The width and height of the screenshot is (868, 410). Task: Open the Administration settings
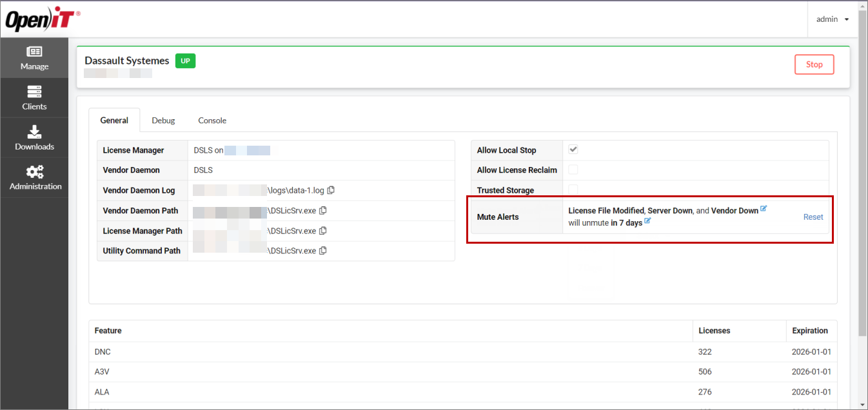click(34, 178)
